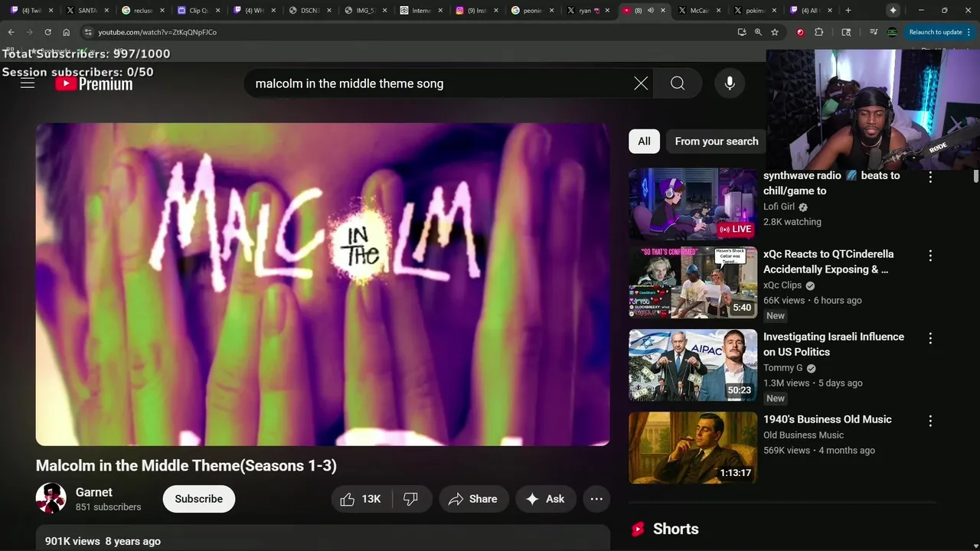Screen dimensions: 980x551
Task: Open Garnet channel avatar
Action: click(x=51, y=498)
